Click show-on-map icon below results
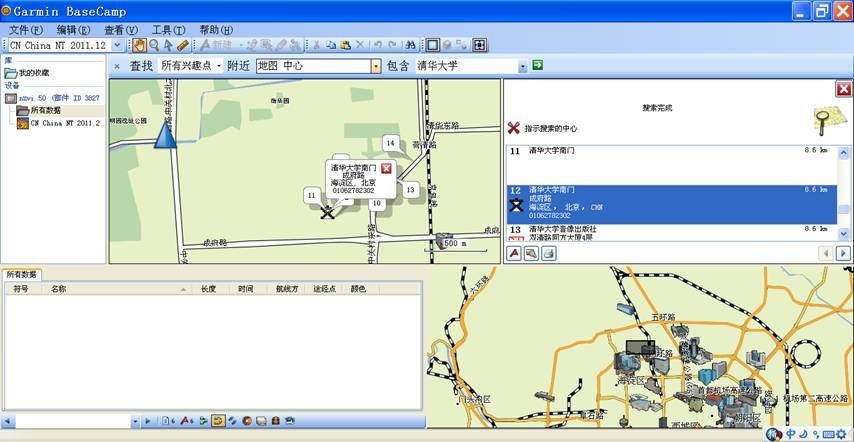 (x=532, y=253)
